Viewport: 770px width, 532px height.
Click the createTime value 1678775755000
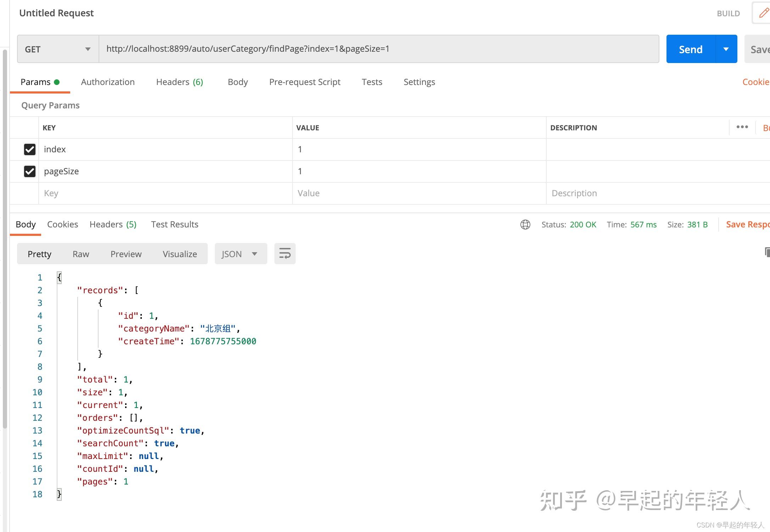coord(223,341)
